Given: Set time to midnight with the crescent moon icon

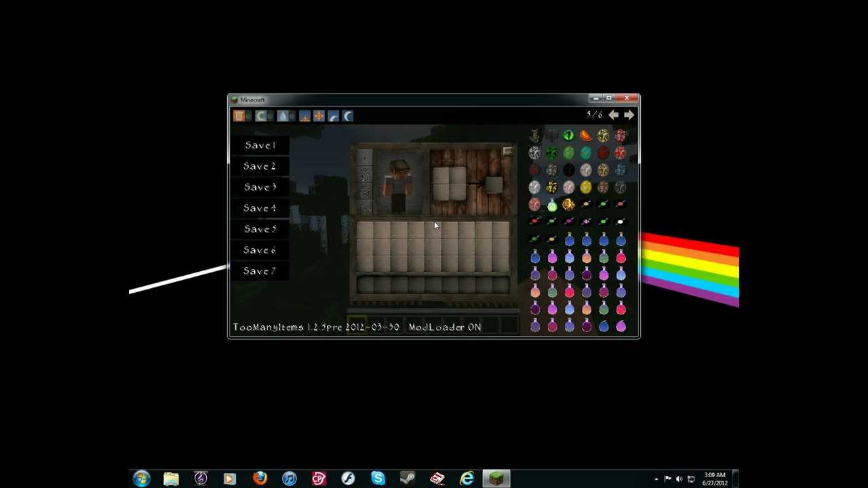Looking at the screenshot, I should pos(348,116).
